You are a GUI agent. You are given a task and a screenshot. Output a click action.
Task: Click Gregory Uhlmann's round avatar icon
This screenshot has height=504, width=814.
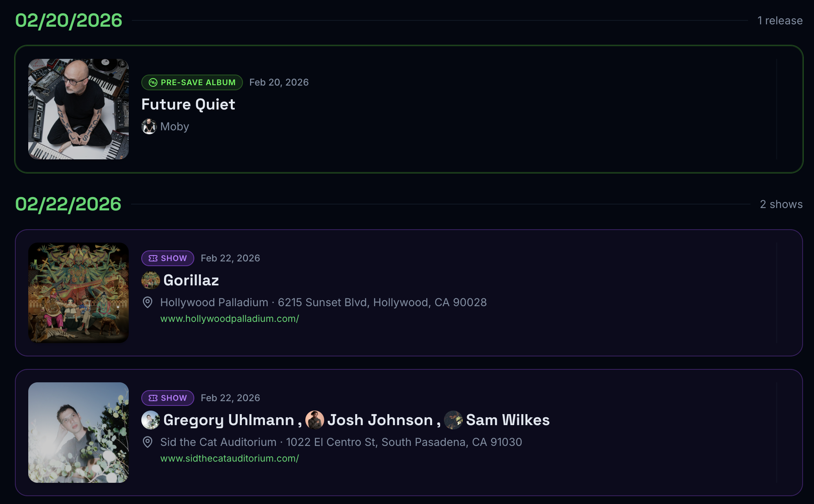tap(150, 420)
